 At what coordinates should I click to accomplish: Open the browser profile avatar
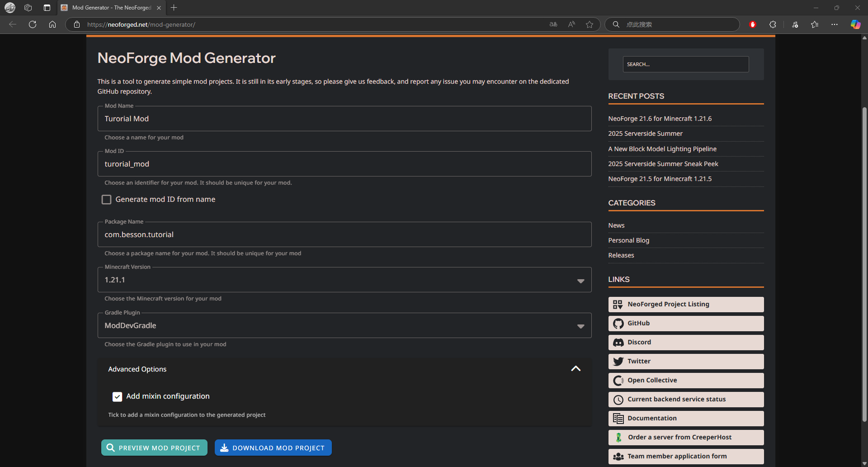10,8
